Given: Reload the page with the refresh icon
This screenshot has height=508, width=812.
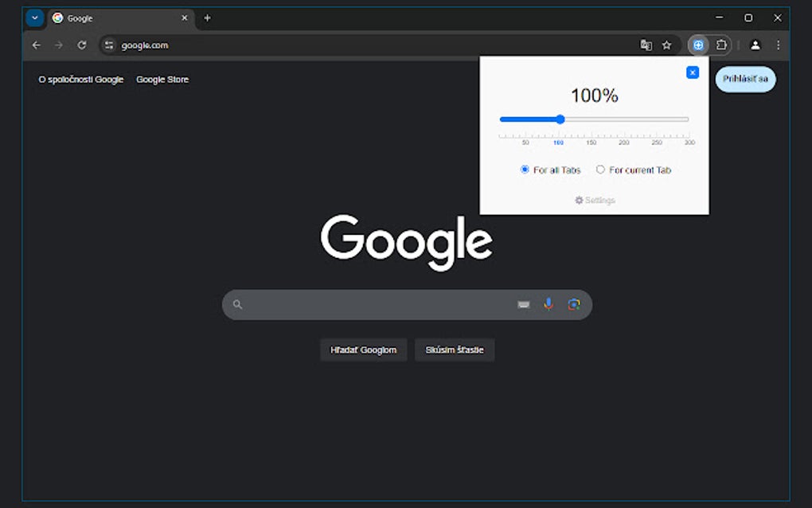Looking at the screenshot, I should click(x=82, y=45).
